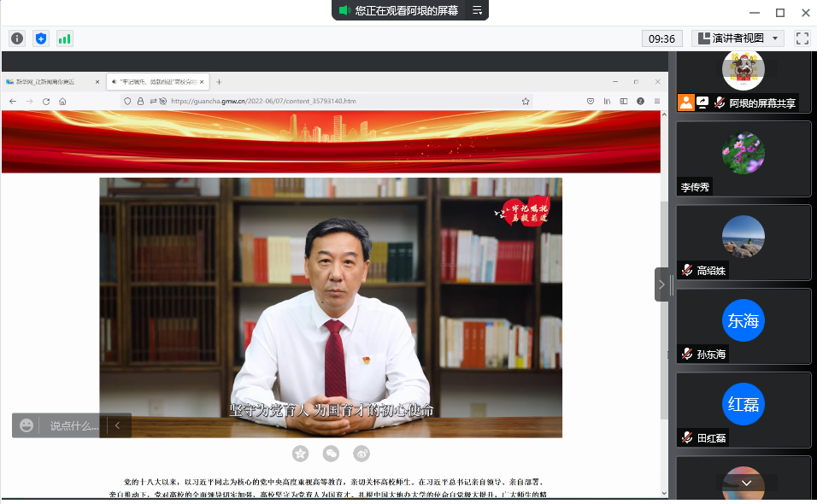Open a new browser tab
The width and height of the screenshot is (817, 504).
[x=219, y=82]
